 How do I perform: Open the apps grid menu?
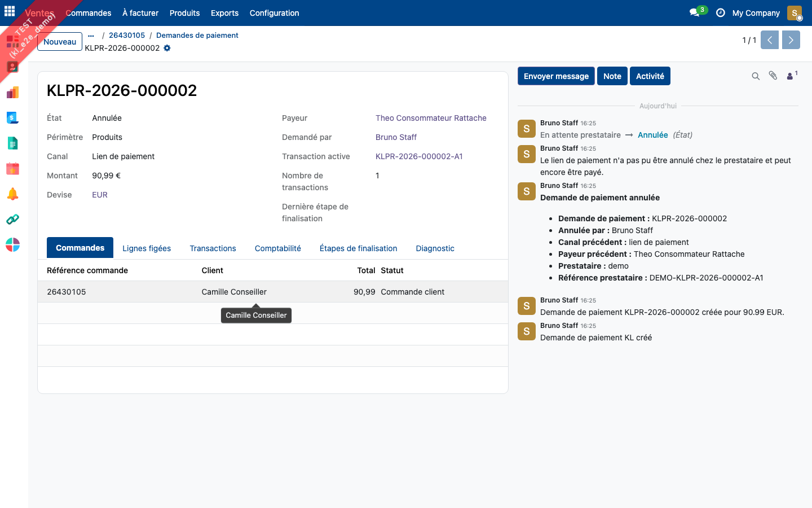tap(10, 11)
